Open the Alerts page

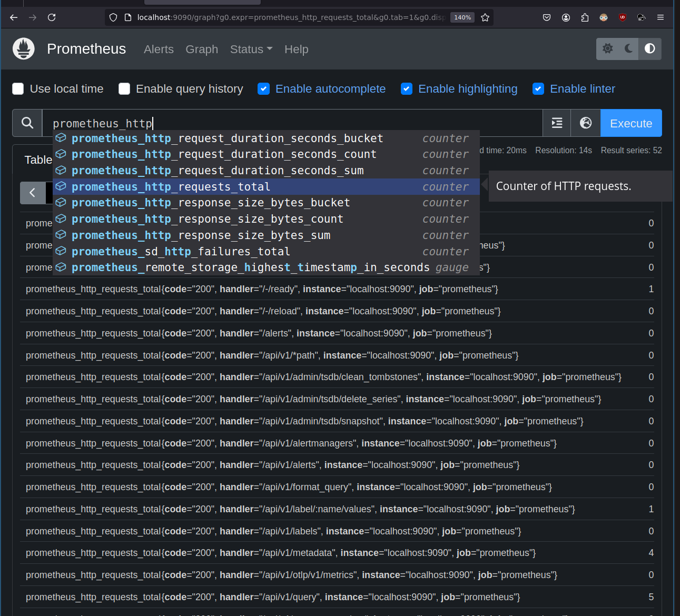pyautogui.click(x=159, y=49)
